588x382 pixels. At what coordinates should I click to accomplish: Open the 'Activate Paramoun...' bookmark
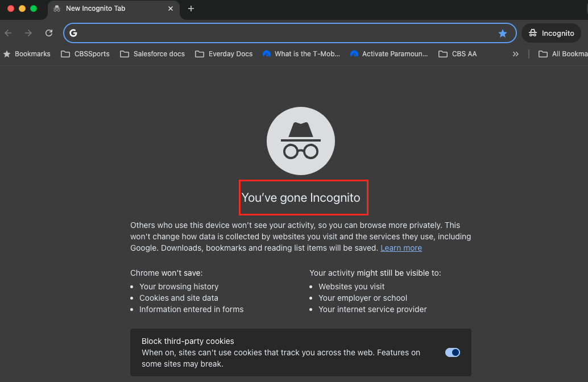389,54
